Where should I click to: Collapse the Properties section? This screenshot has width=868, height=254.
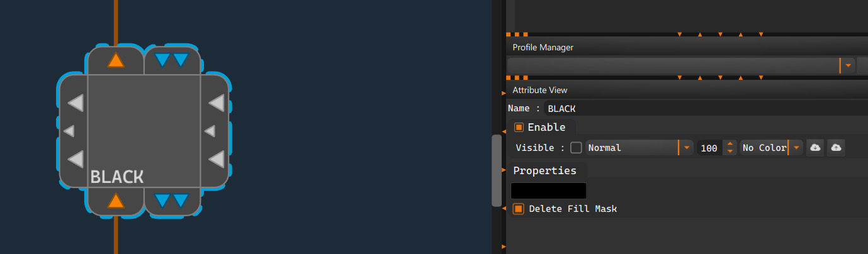(x=544, y=170)
